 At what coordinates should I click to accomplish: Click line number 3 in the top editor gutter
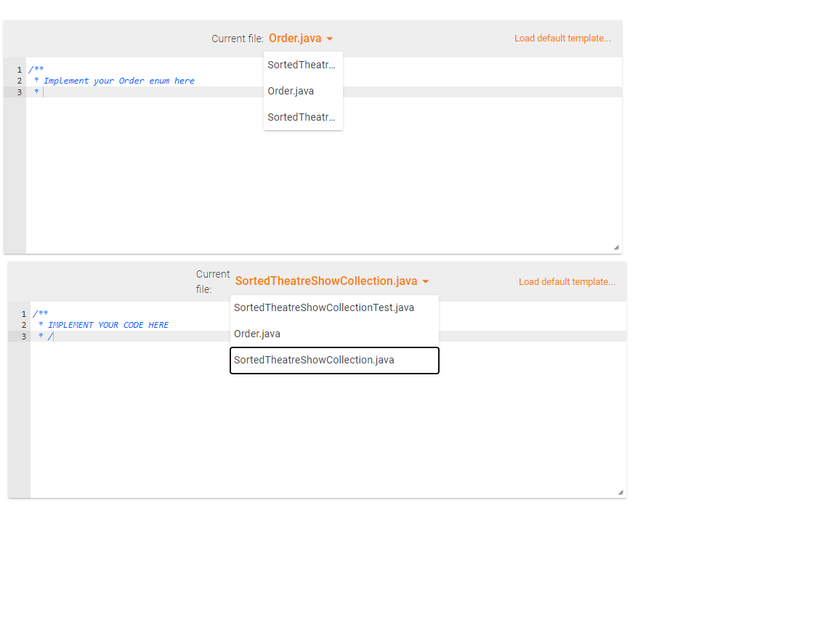tap(20, 92)
